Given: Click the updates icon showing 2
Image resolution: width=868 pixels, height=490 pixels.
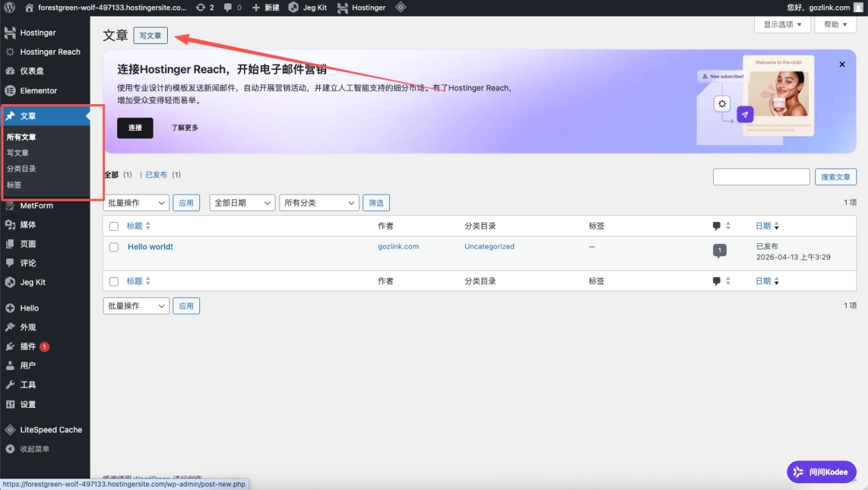Looking at the screenshot, I should point(204,8).
